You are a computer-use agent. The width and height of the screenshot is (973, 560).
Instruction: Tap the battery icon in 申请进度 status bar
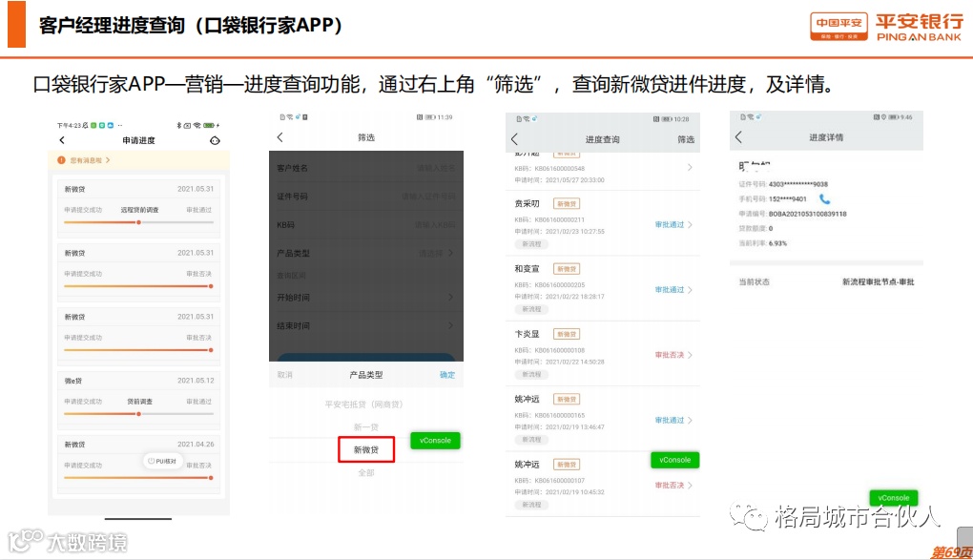pyautogui.click(x=209, y=125)
